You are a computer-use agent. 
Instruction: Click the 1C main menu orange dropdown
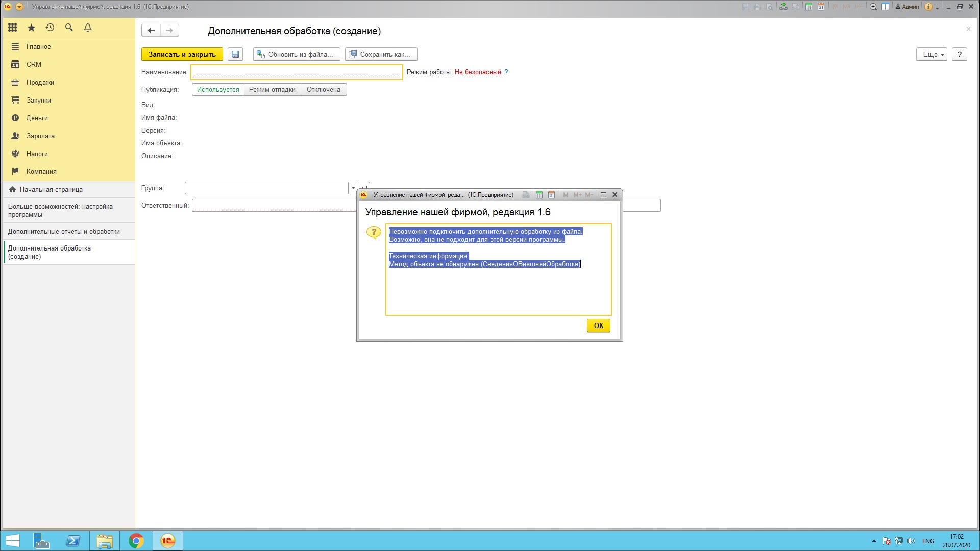coord(19,7)
